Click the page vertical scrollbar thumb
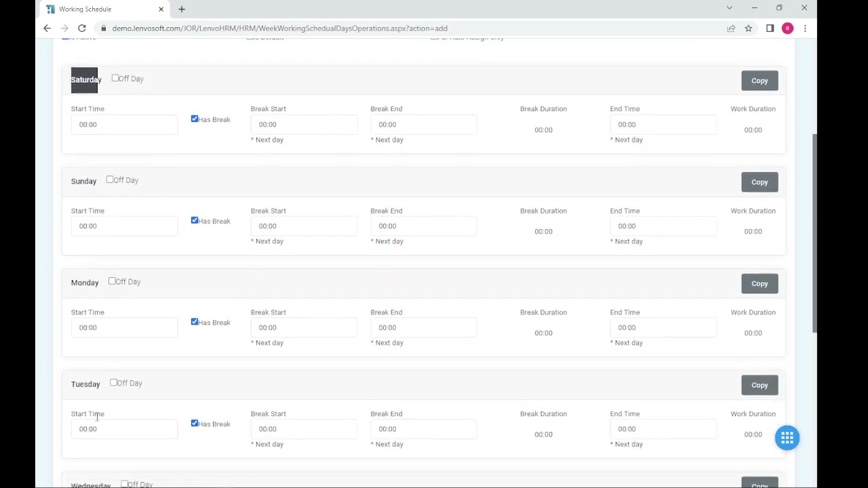Image resolution: width=868 pixels, height=488 pixels. [814, 233]
